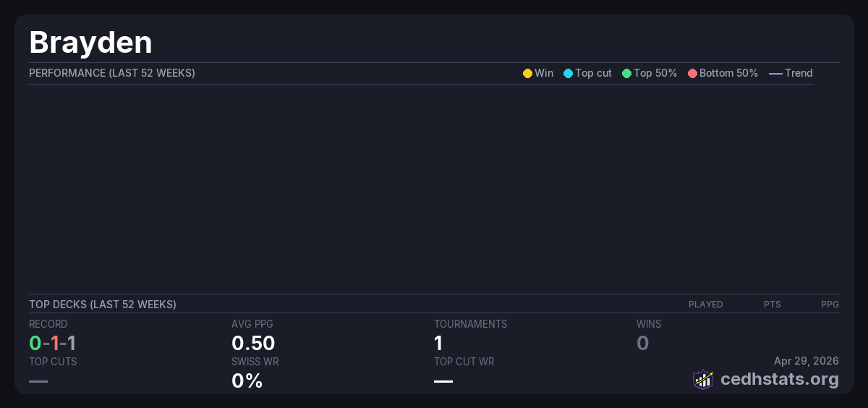868x408 pixels.
Task: Click the cyan Top cut legend dot
Action: pos(568,74)
